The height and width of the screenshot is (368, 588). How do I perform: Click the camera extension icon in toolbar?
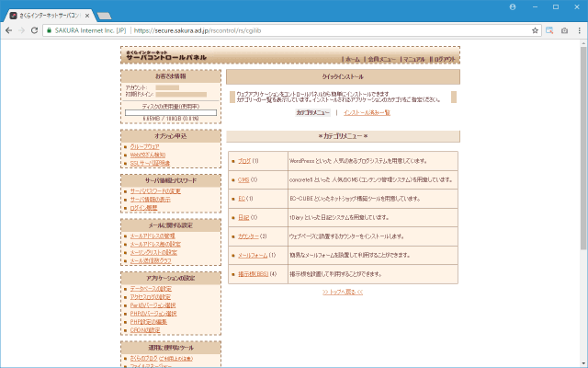(564, 30)
